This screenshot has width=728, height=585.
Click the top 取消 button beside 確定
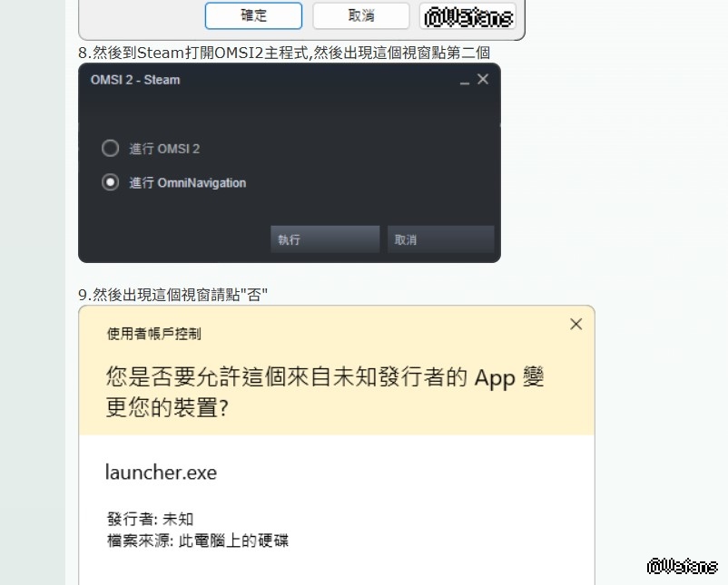click(x=361, y=15)
